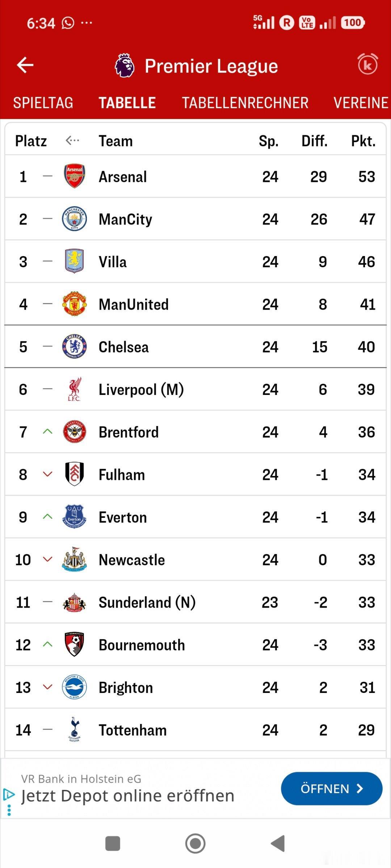The width and height of the screenshot is (391, 868).
Task: Tap the back arrow in header
Action: 25,65
